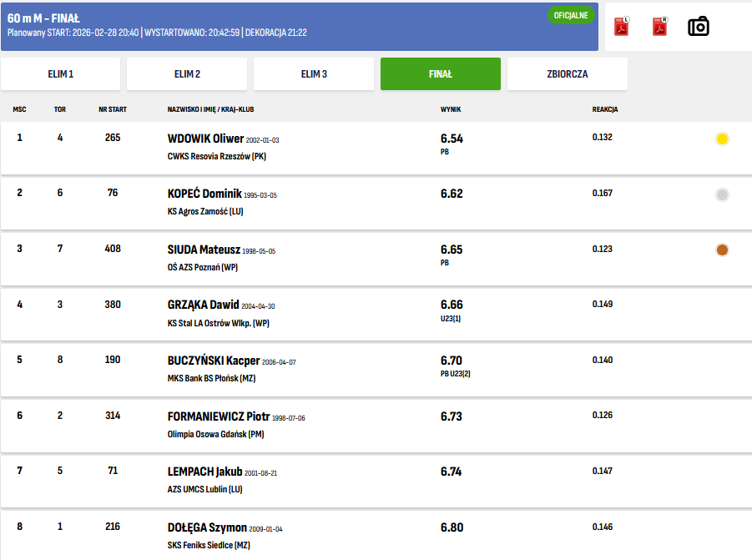Select the ELIM 3 tab
The image size is (752, 560).
click(314, 74)
